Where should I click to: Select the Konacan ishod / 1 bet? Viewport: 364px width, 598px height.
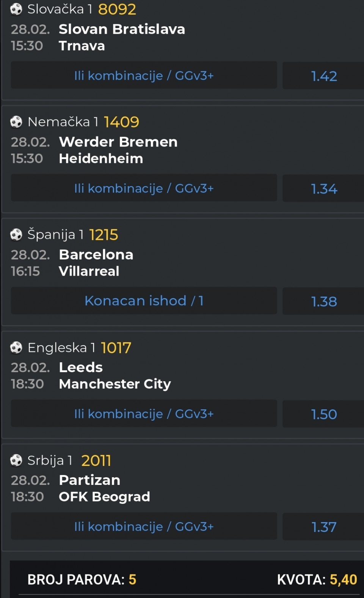coord(144,301)
